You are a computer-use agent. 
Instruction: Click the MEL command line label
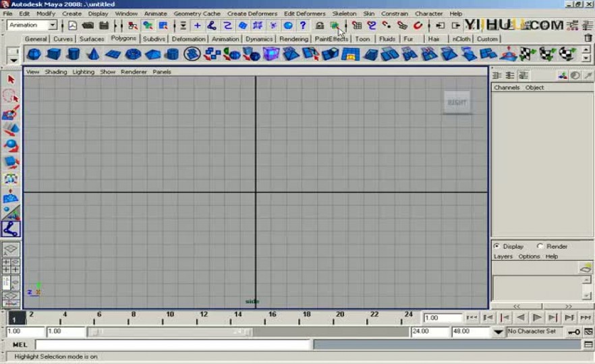[x=20, y=344]
